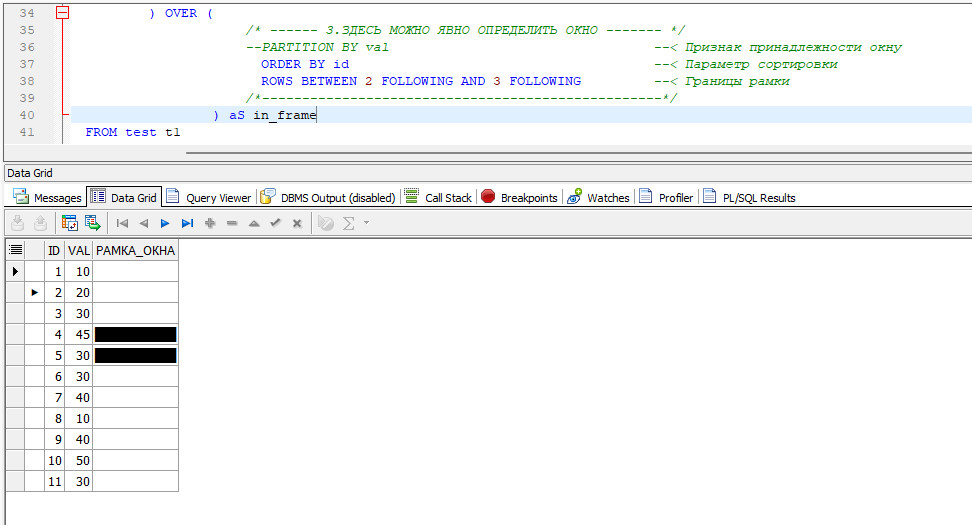Click the refresh dataset grid icon

pos(69,223)
